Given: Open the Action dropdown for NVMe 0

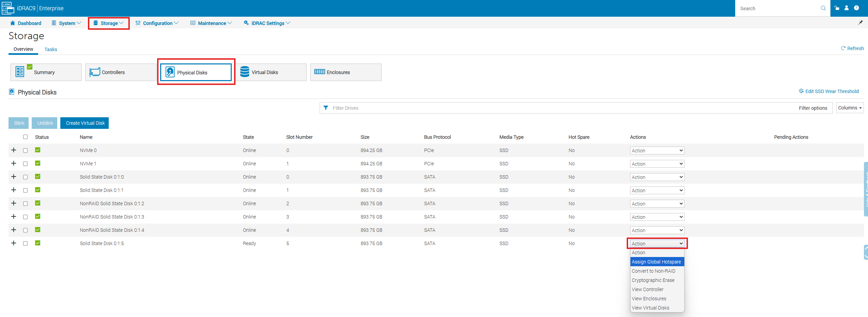Looking at the screenshot, I should click(x=657, y=150).
